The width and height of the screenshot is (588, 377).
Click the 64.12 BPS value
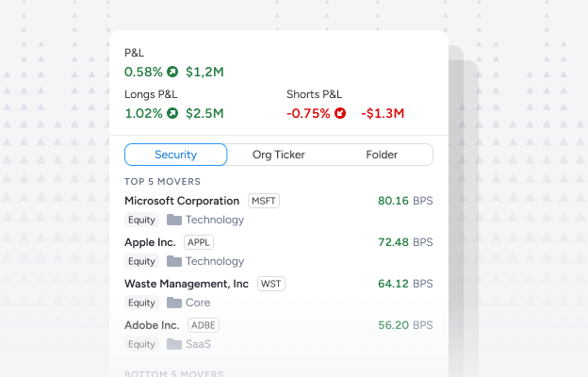point(405,284)
